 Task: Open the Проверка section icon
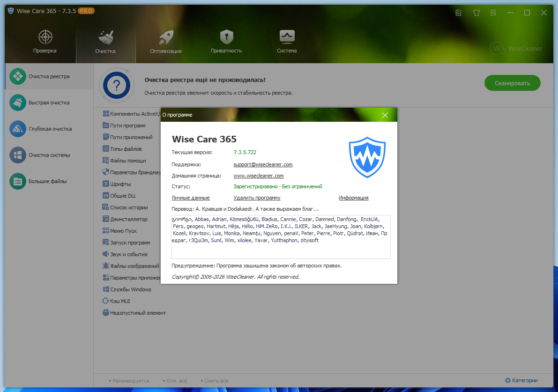[x=45, y=37]
